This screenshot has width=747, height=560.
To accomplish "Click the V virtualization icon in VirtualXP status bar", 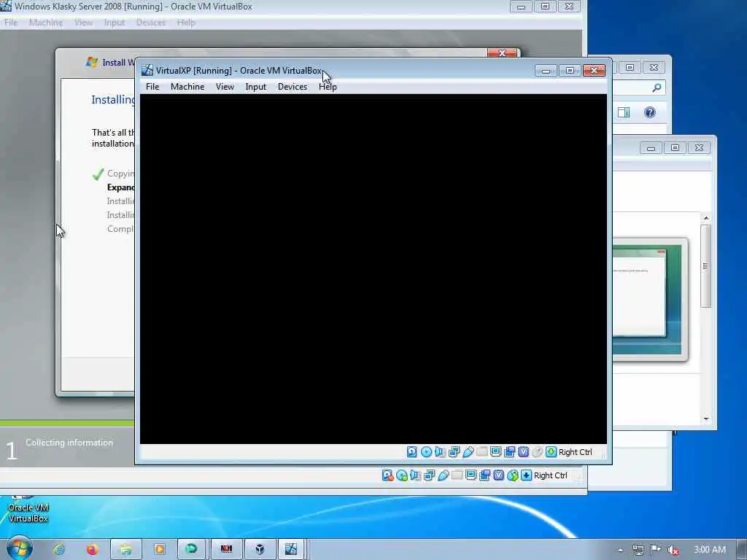I will [x=523, y=451].
